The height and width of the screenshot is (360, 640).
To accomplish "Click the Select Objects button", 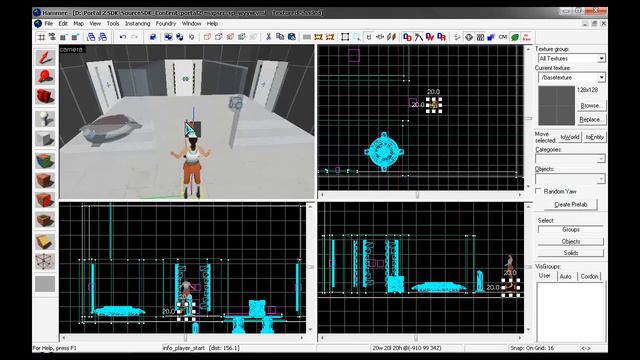I will pyautogui.click(x=571, y=241).
